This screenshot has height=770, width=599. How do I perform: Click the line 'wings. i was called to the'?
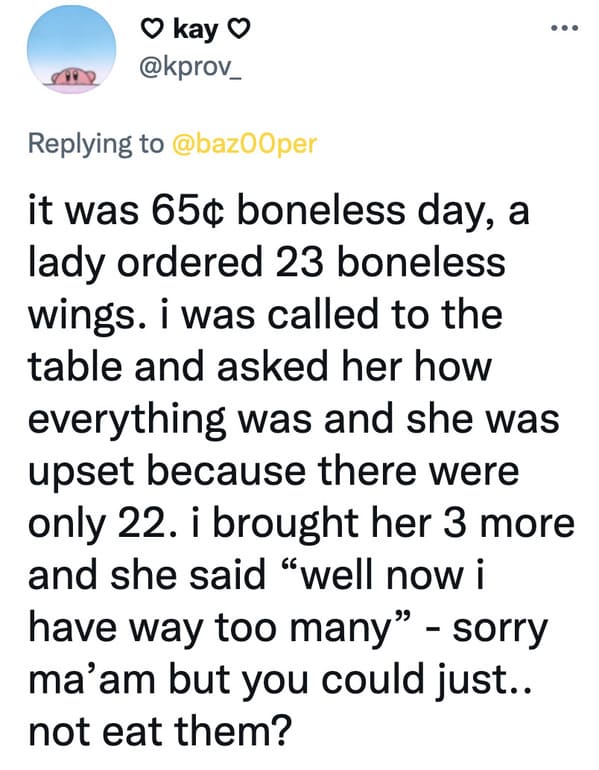(265, 316)
